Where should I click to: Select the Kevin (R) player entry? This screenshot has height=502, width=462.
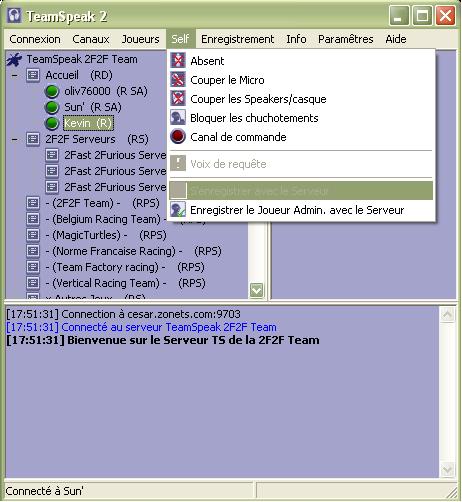point(88,123)
